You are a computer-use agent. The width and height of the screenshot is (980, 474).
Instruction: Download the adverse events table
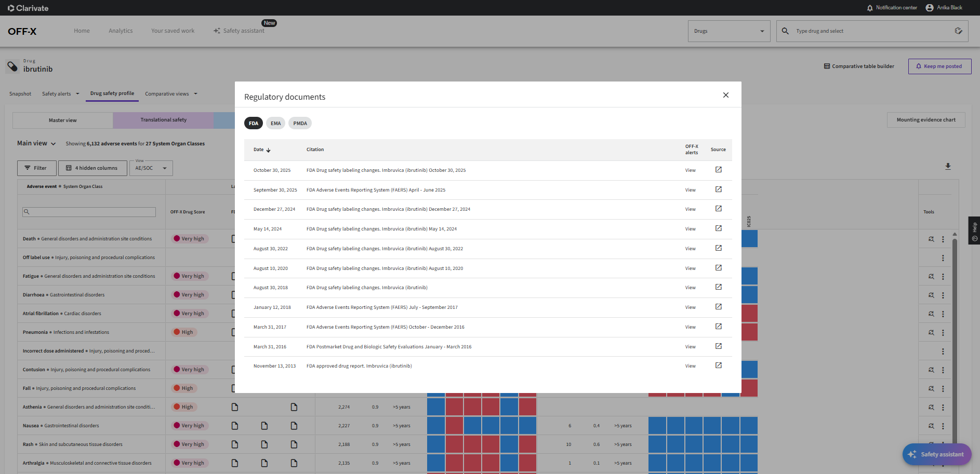click(x=948, y=166)
